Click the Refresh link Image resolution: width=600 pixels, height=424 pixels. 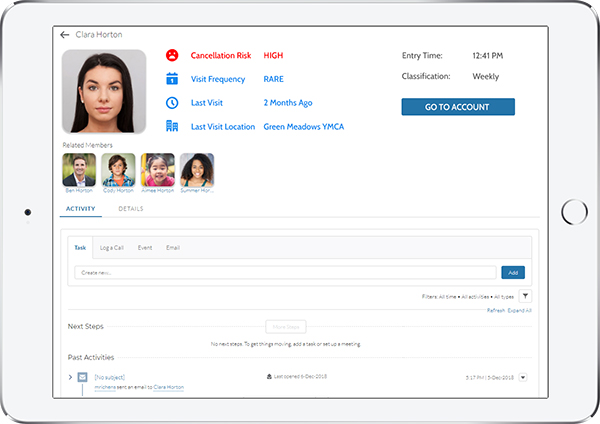496,311
